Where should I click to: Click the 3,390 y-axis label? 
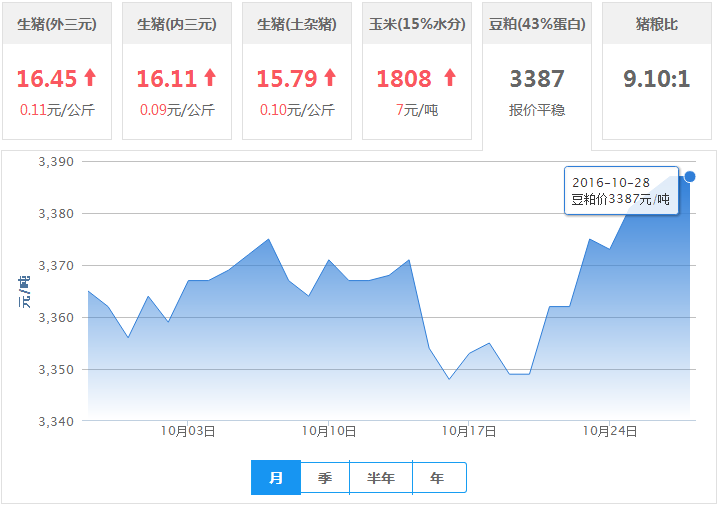[56, 161]
